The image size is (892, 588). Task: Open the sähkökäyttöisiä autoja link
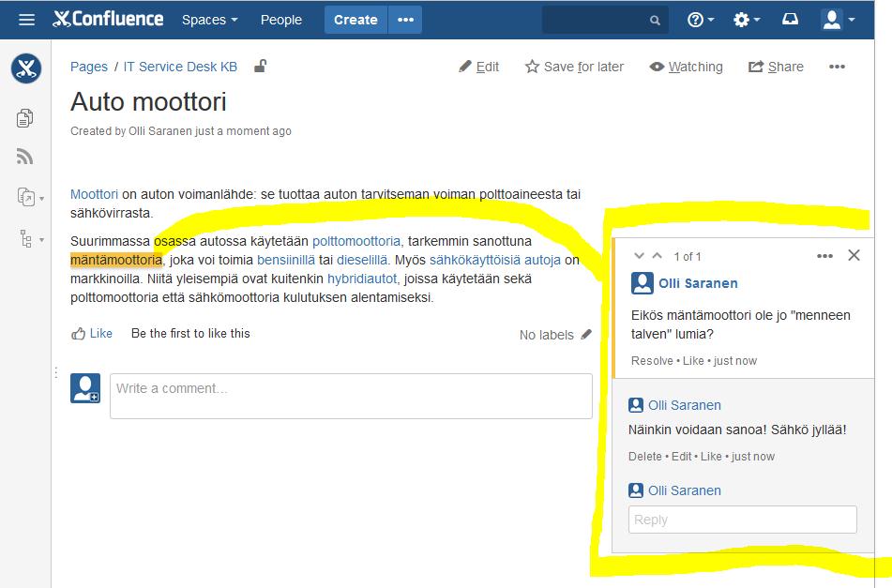click(x=495, y=260)
